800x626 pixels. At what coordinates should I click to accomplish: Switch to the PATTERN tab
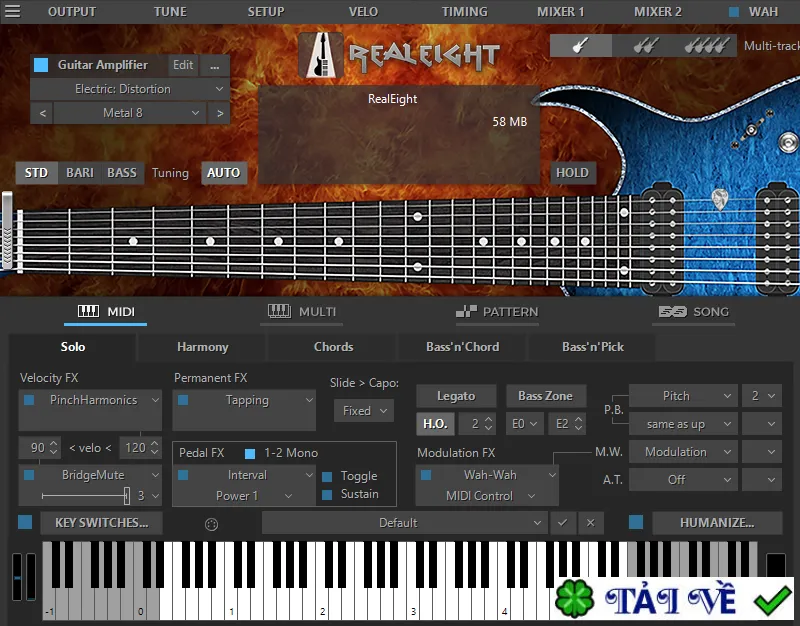click(x=497, y=312)
